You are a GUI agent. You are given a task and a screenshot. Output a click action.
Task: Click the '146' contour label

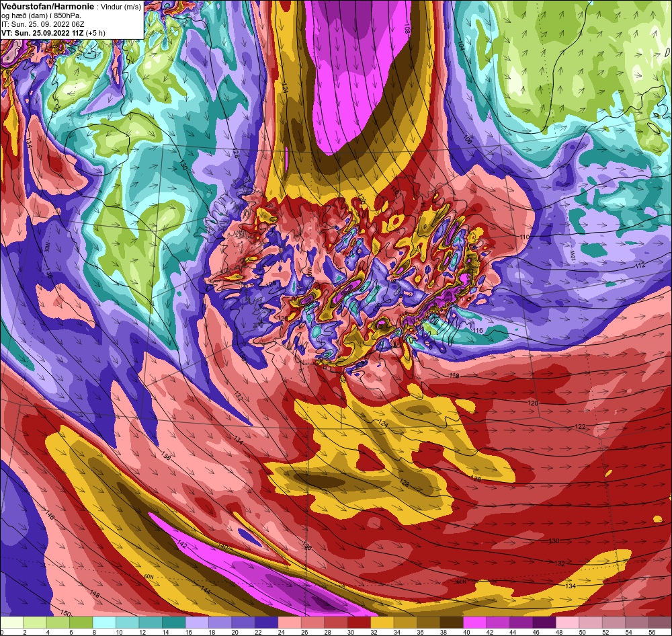point(50,516)
